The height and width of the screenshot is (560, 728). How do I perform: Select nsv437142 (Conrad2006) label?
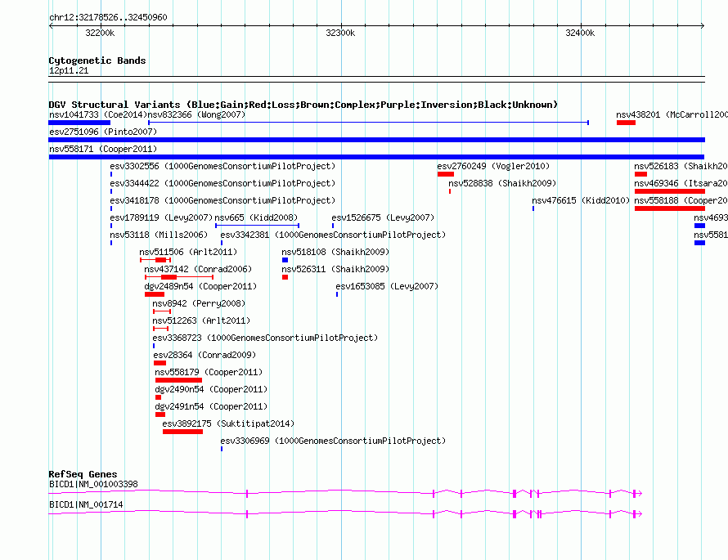tap(198, 269)
